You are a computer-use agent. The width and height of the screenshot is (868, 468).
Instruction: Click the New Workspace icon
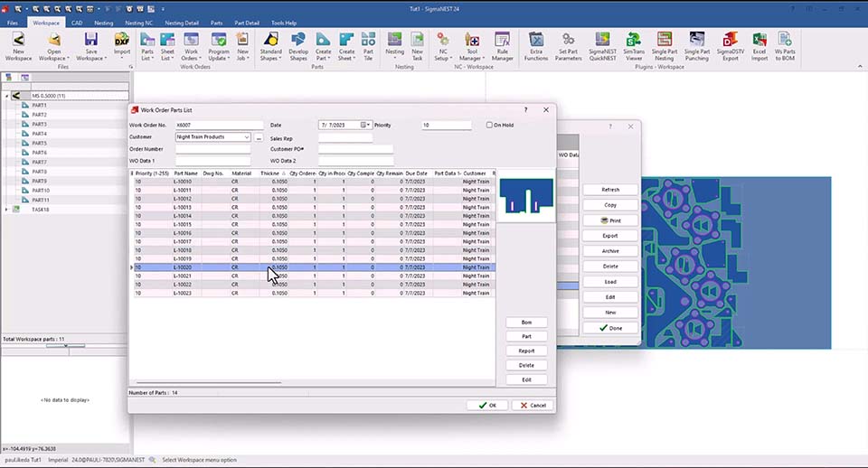tap(18, 46)
